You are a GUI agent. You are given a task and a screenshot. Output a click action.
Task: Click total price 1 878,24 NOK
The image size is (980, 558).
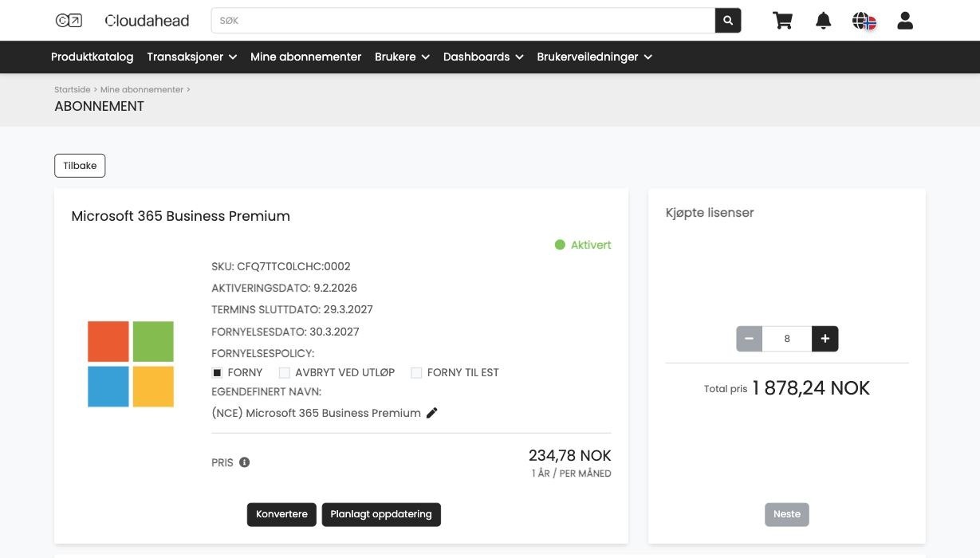[811, 388]
